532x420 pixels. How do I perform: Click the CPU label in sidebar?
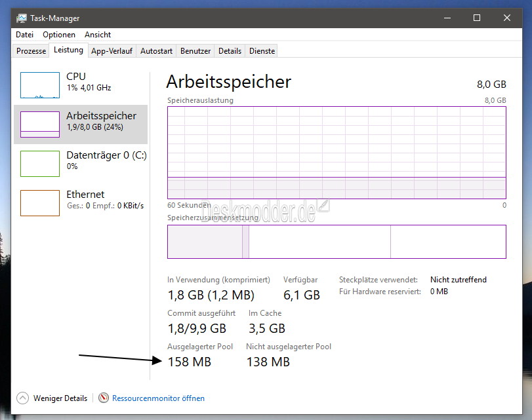(76, 77)
